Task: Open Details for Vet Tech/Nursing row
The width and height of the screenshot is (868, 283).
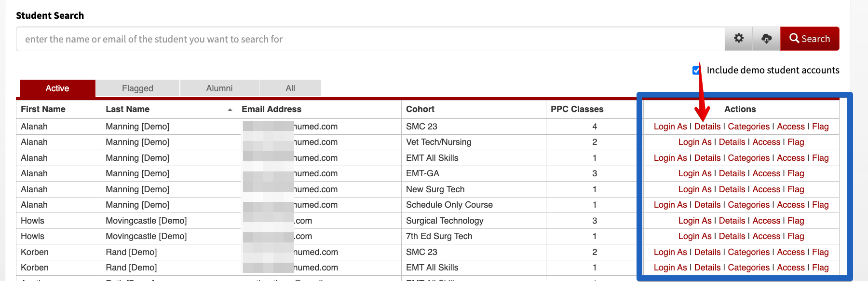Action: tap(732, 142)
